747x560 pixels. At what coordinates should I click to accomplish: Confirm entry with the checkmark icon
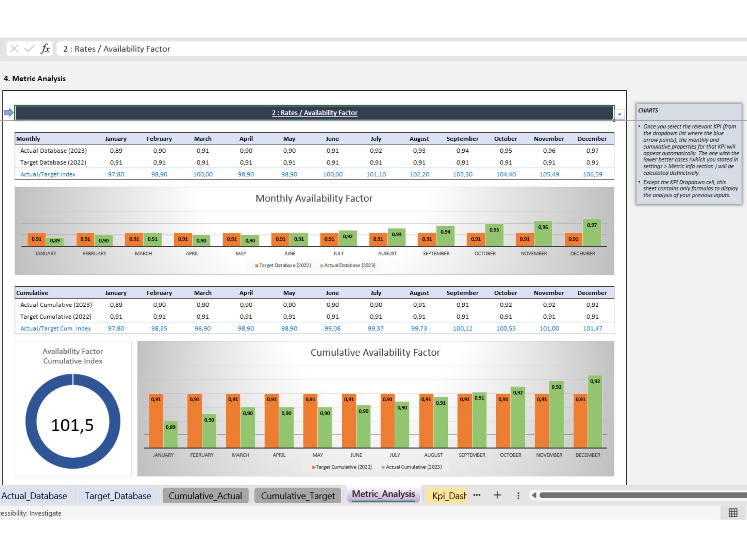(30, 49)
